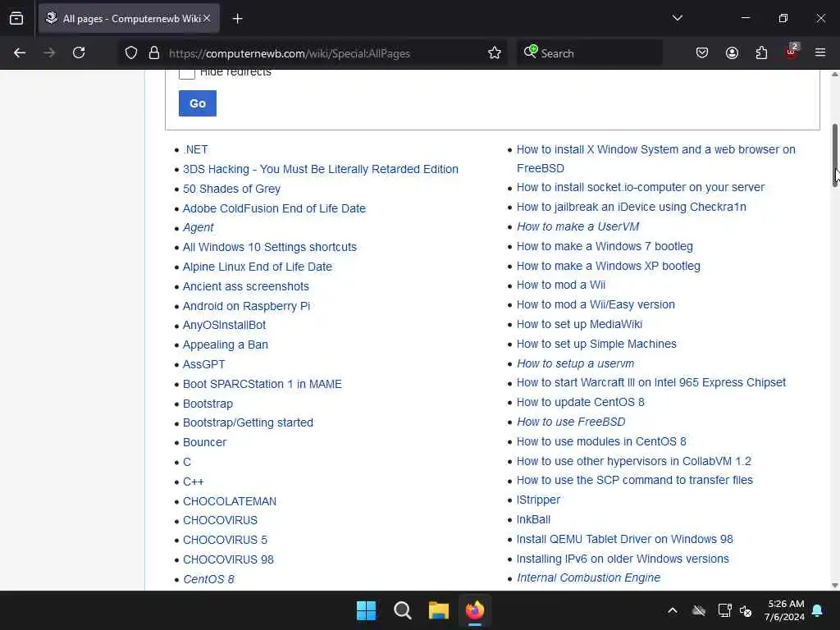This screenshot has height=630, width=840.
Task: Open 50 Shades of Grey page
Action: tap(231, 189)
